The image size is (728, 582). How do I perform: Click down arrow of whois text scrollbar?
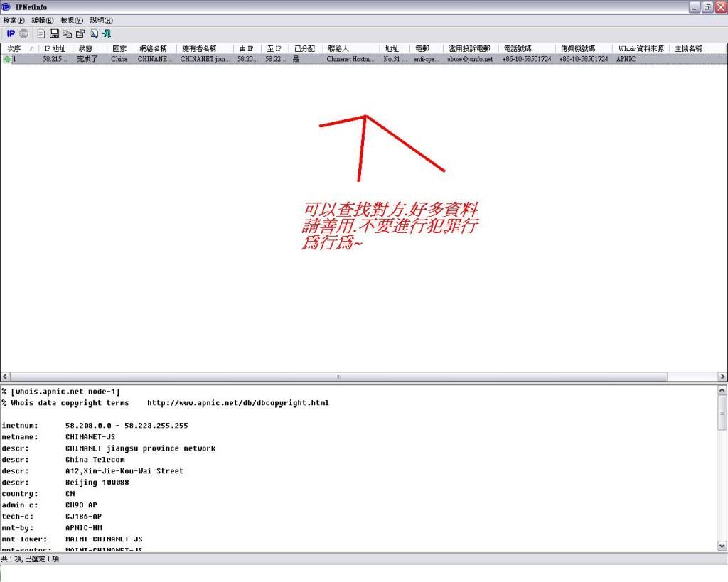coord(722,546)
